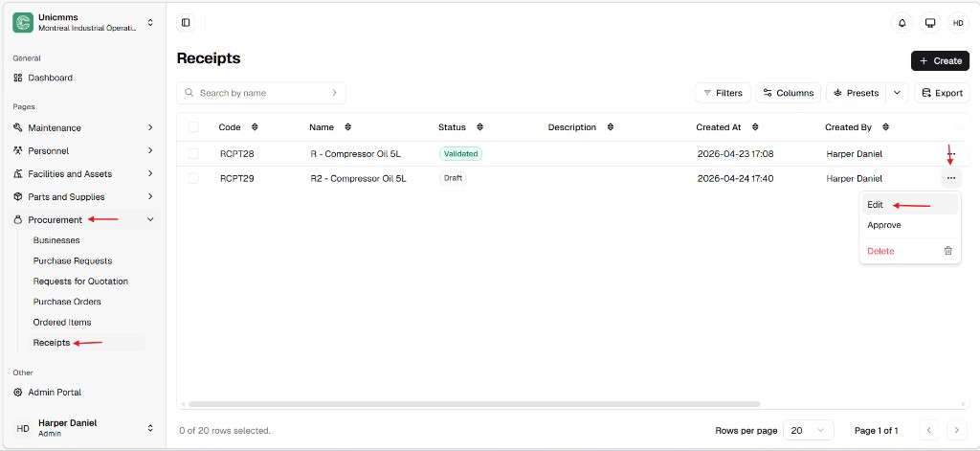The image size is (980, 451).
Task: Toggle the sidebar panel icon
Action: [186, 23]
